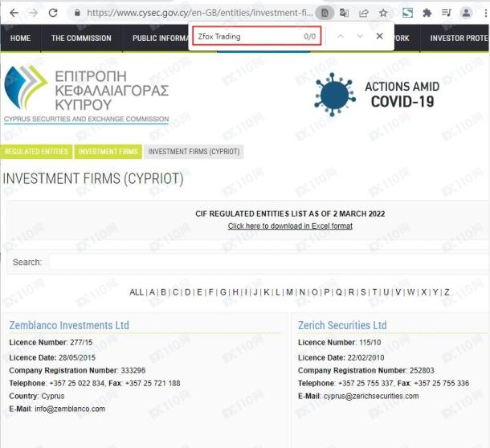This screenshot has width=490, height=448.
Task: Filter firms by letter Y
Action: (x=435, y=292)
